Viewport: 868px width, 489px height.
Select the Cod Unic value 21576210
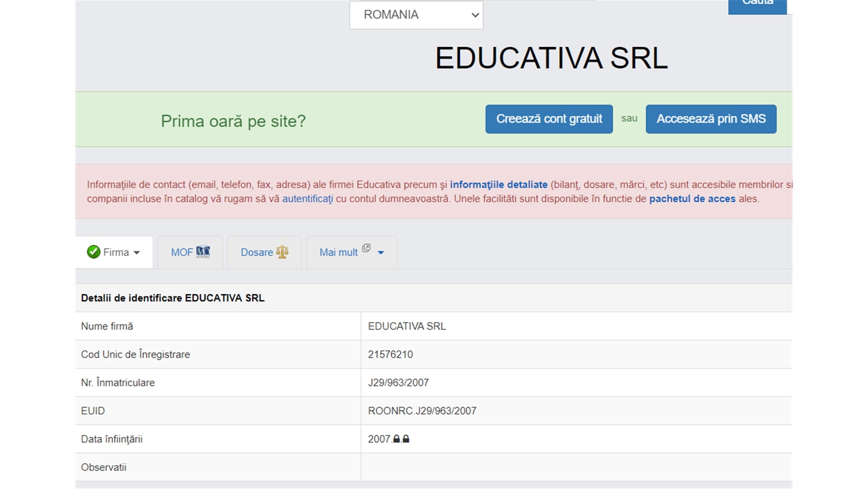[x=390, y=355]
